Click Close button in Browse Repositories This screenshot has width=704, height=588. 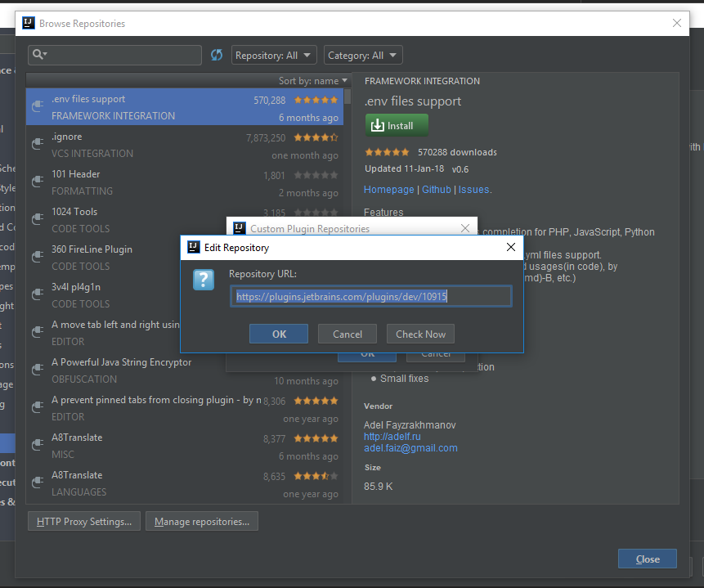[648, 559]
